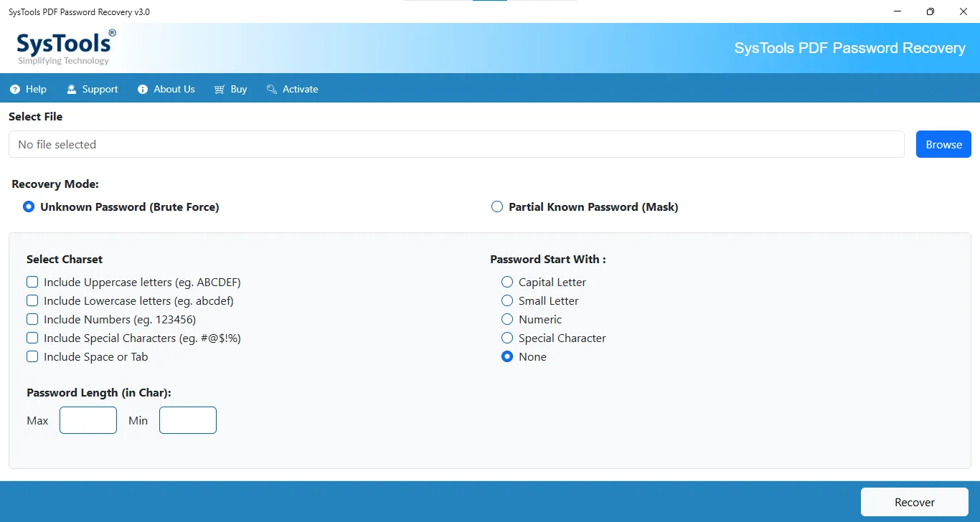This screenshot has height=522, width=980.
Task: Focus the Select File path field
Action: pyautogui.click(x=456, y=144)
